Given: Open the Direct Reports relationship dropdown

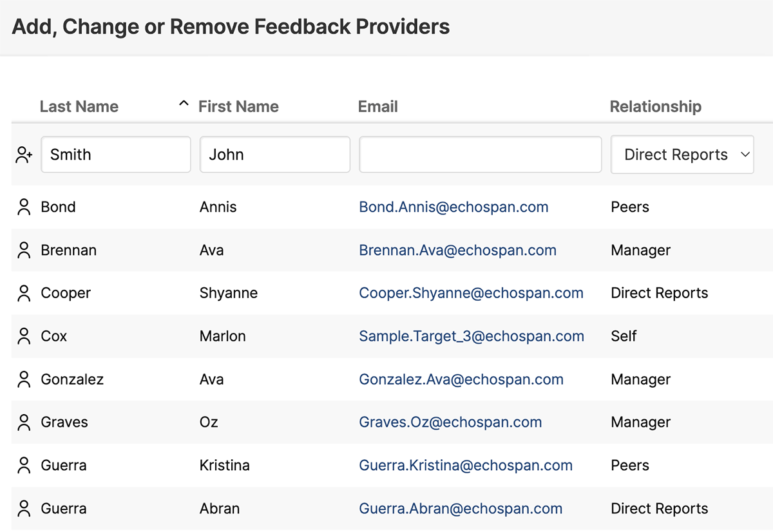Looking at the screenshot, I should click(682, 155).
